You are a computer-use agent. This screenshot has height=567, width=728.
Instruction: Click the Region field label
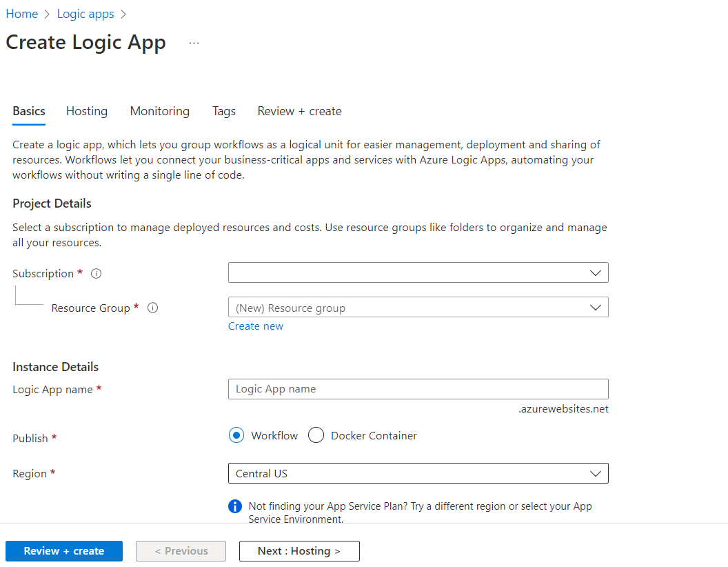coord(30,474)
